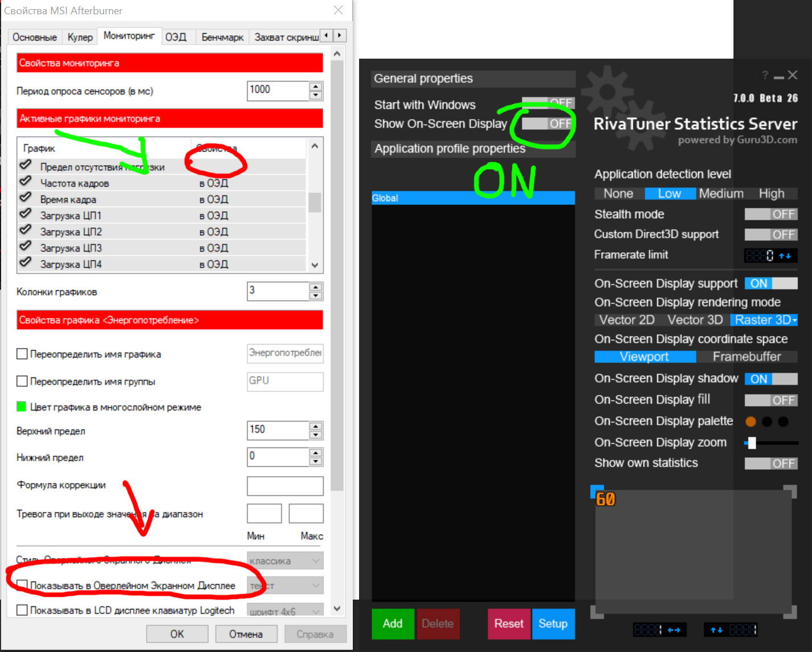812x652 pixels.
Task: Select the bottom-left corner anchor of OSD preview
Action: click(x=596, y=612)
